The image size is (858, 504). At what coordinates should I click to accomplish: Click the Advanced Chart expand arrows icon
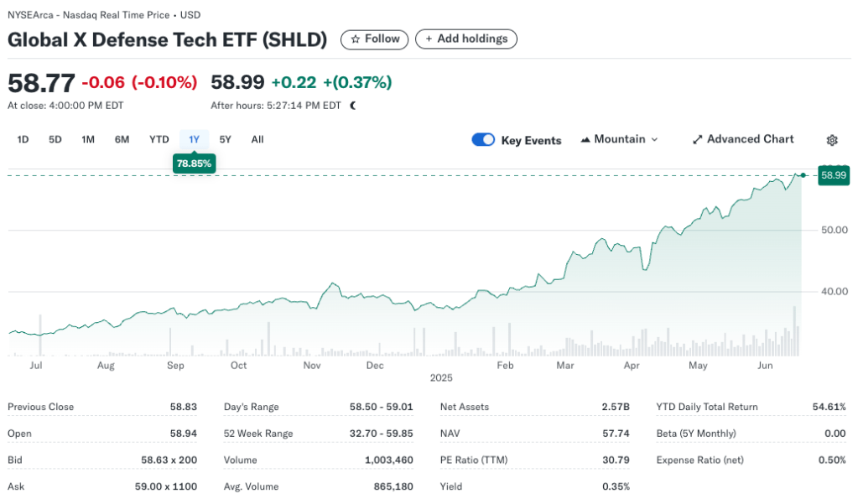[x=697, y=140]
